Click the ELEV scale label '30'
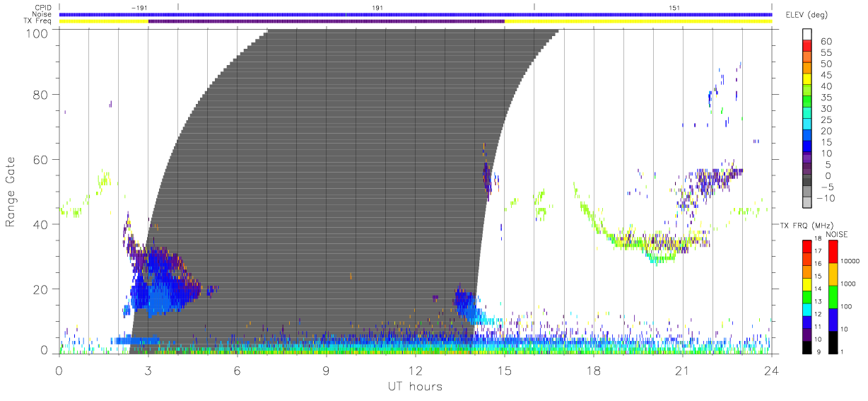This screenshot has width=868, height=401. [827, 108]
